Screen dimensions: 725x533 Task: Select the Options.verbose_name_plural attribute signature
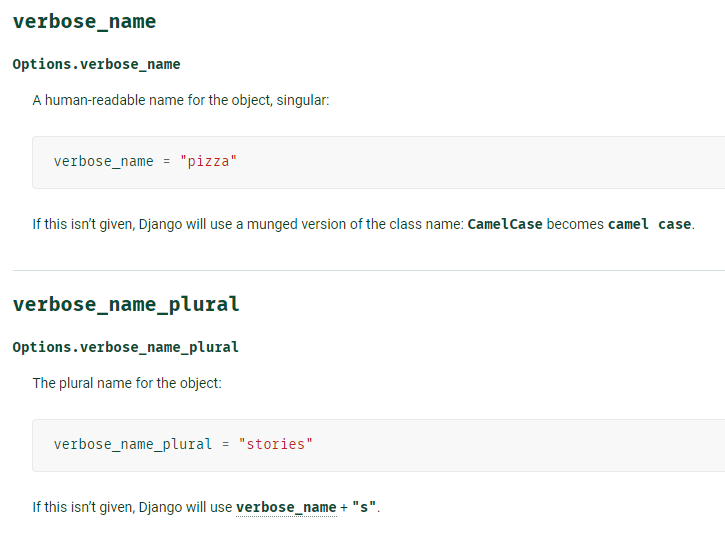(125, 347)
